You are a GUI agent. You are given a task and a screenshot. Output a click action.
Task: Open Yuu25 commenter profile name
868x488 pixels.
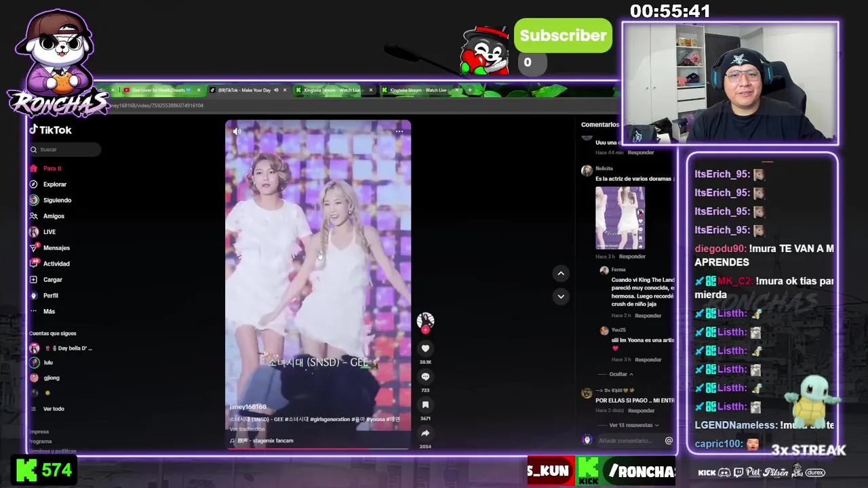click(x=618, y=330)
